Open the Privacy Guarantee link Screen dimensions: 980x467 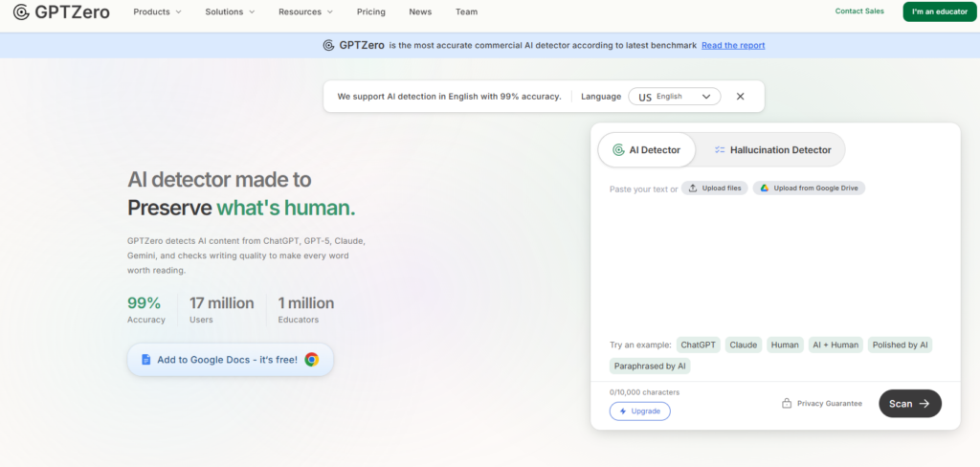[822, 404]
